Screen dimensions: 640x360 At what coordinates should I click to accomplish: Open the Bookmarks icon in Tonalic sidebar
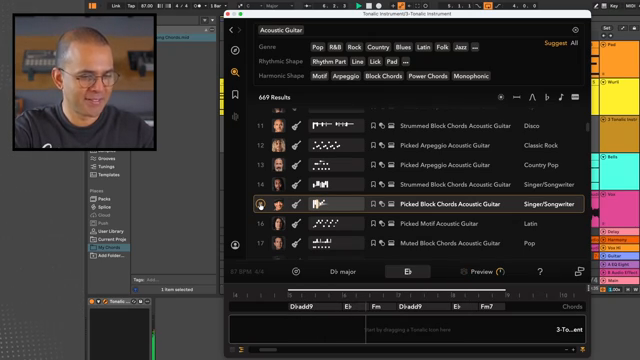point(235,94)
